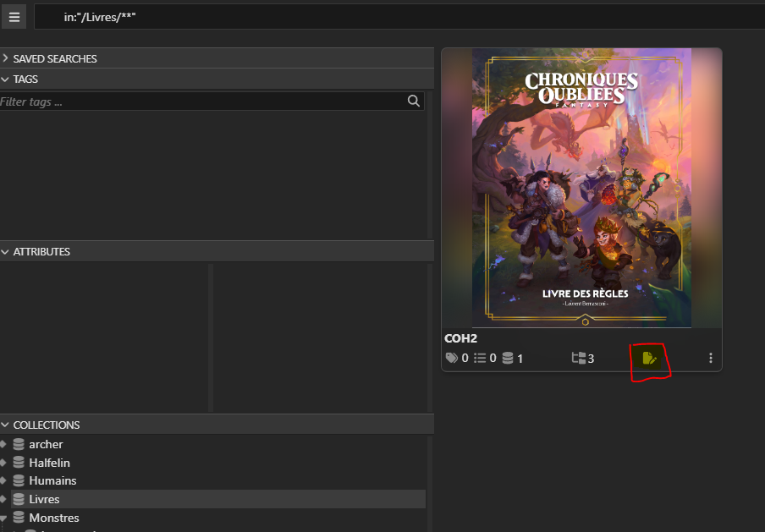
Task: Collapse the Collections panel header
Action: 6,425
